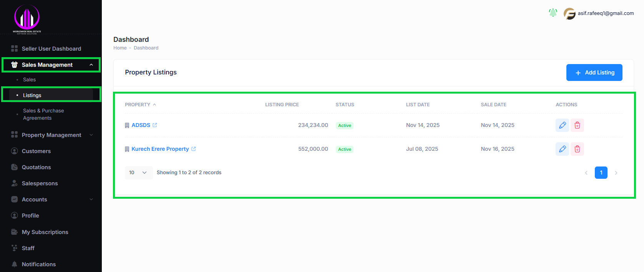The image size is (644, 272).
Task: Open Sales & Purchase Agreements submenu item
Action: pyautogui.click(x=43, y=114)
